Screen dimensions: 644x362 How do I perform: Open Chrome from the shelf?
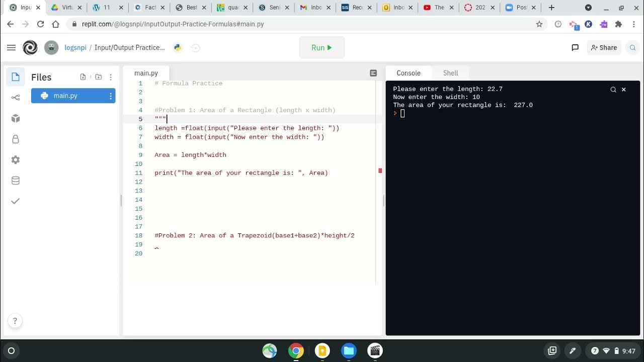click(296, 351)
